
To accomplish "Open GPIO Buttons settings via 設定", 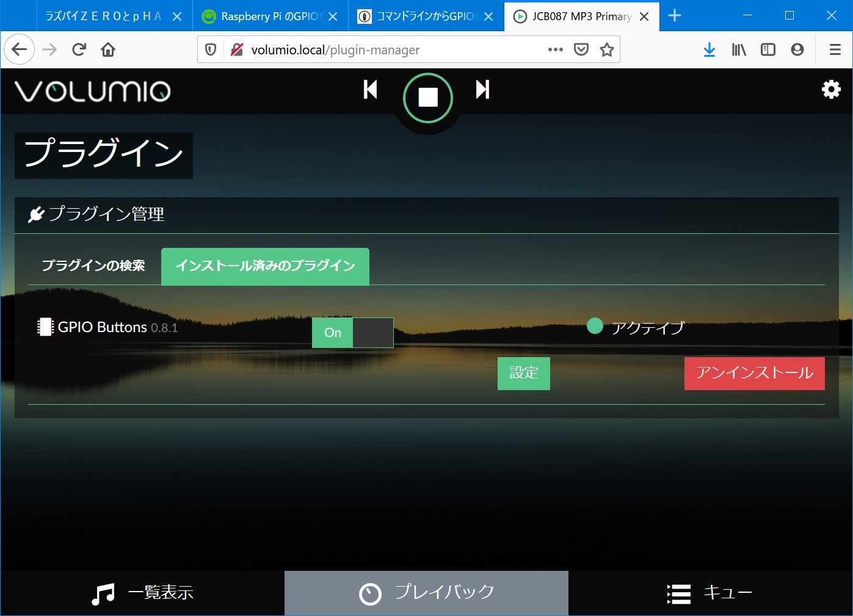I will tap(523, 373).
